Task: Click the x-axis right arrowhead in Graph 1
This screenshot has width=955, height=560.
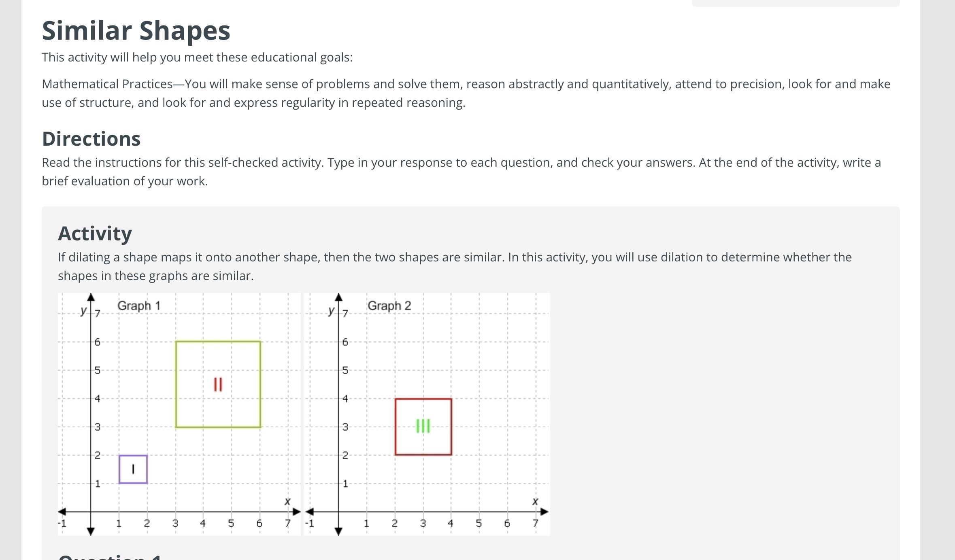Action: pyautogui.click(x=297, y=512)
